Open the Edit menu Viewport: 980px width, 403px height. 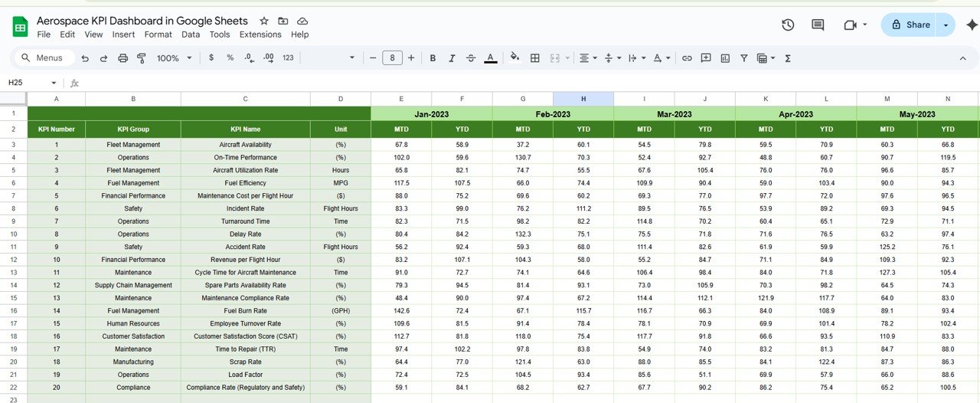[x=67, y=34]
